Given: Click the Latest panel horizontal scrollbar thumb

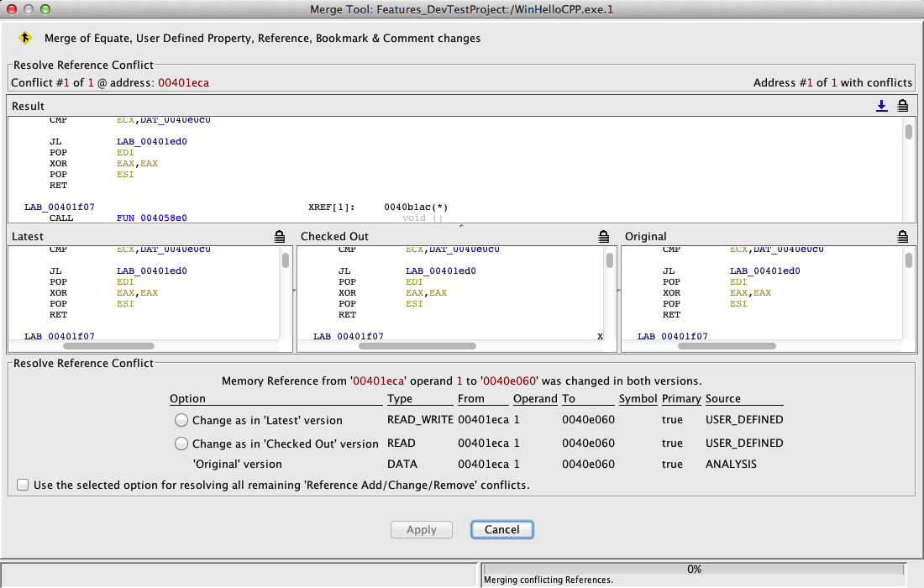Looking at the screenshot, I should click(x=109, y=345).
